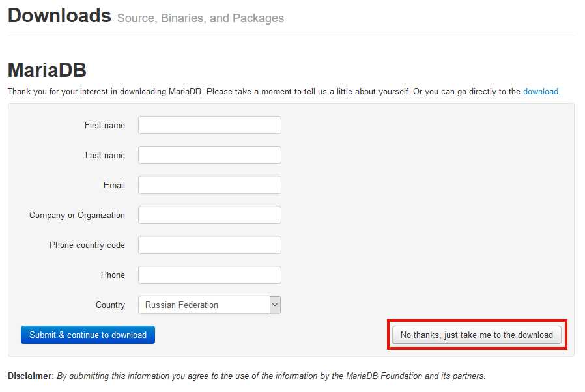Click the Company or Organization field
Viewport: 585px width, 392px height.
pos(209,215)
